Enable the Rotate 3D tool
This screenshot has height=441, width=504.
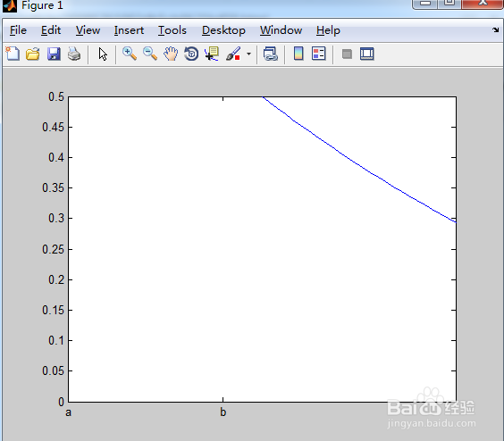pyautogui.click(x=191, y=54)
